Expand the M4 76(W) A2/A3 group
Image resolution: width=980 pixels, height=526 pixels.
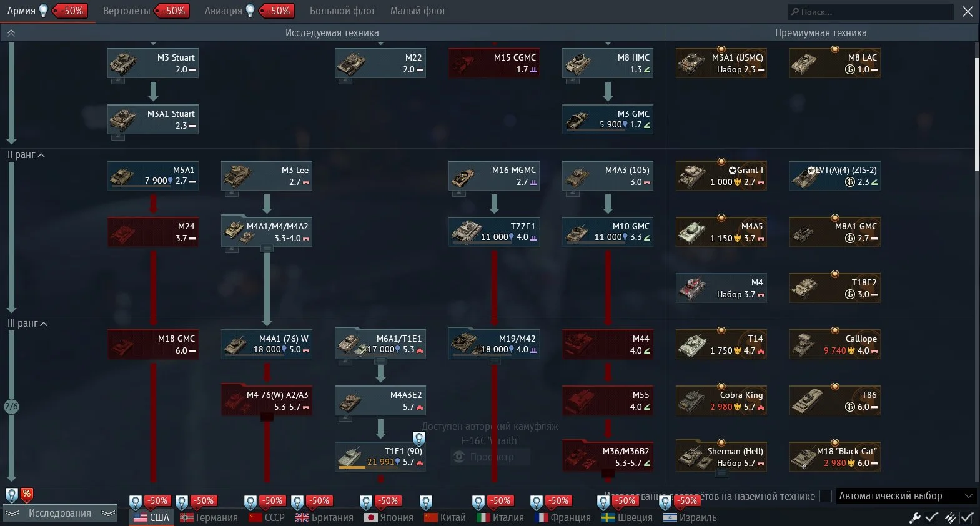[267, 417]
